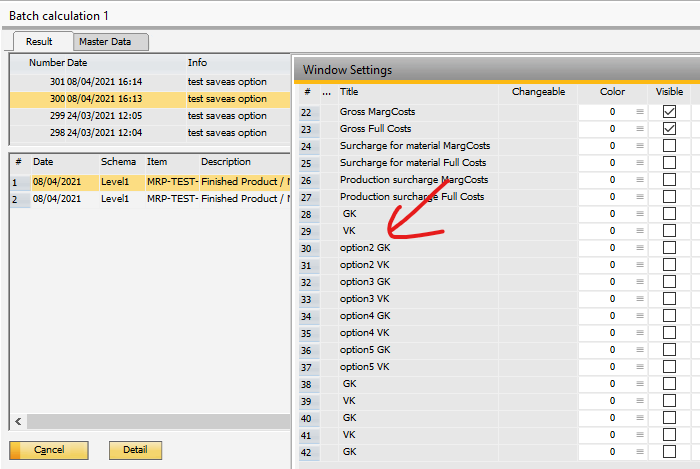Image resolution: width=700 pixels, height=469 pixels.
Task: Enable Visible checkbox for option4 GK
Action: pyautogui.click(x=669, y=316)
